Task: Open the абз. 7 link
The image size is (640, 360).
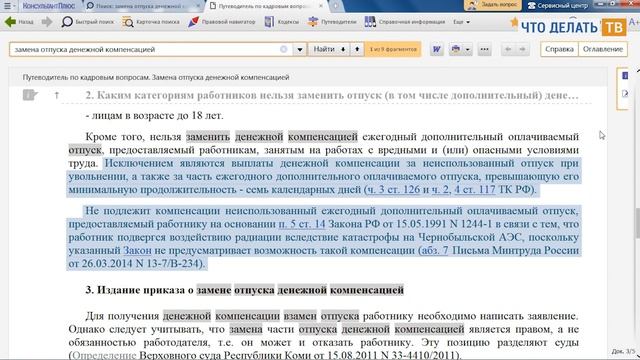Action: 434,250
